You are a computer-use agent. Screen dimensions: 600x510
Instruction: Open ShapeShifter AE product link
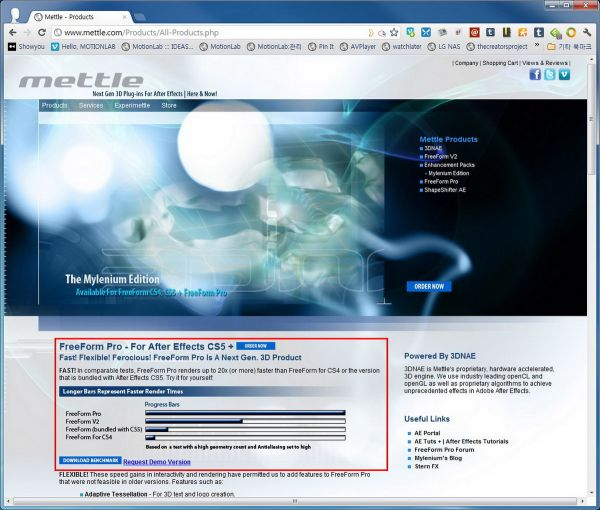click(445, 190)
